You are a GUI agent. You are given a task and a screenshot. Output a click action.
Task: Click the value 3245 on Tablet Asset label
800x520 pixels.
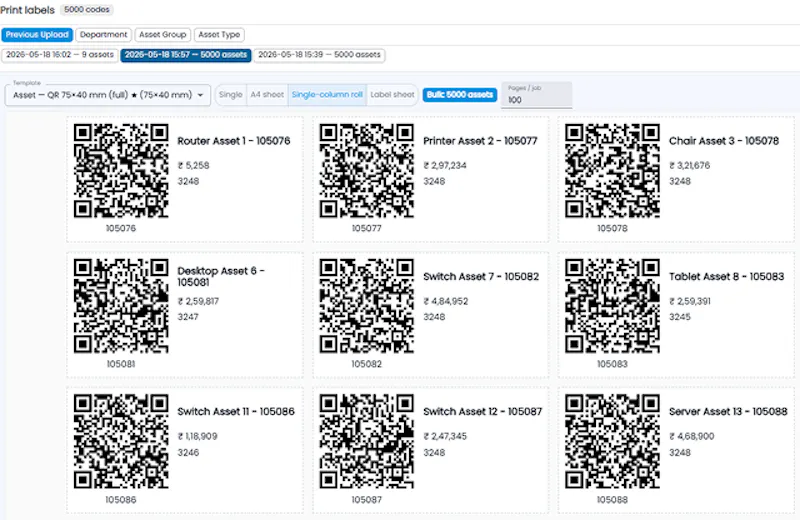pyautogui.click(x=680, y=317)
